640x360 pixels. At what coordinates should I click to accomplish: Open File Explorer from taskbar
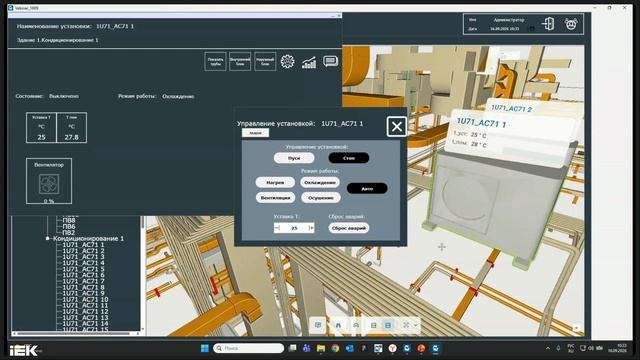(x=321, y=348)
